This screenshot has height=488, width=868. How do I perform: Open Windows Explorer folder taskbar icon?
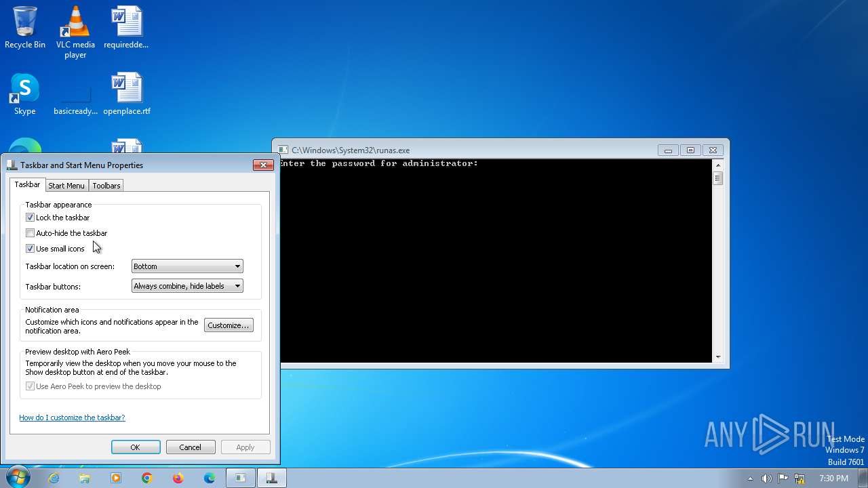(85, 478)
